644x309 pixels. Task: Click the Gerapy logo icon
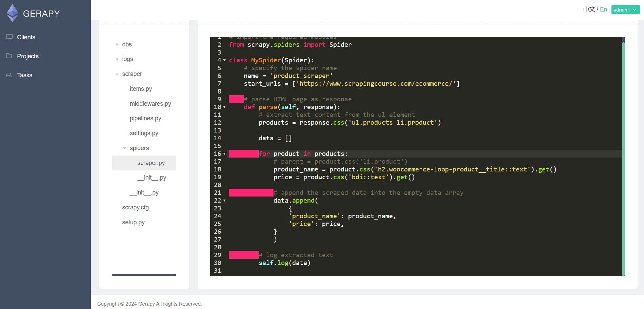click(x=13, y=13)
